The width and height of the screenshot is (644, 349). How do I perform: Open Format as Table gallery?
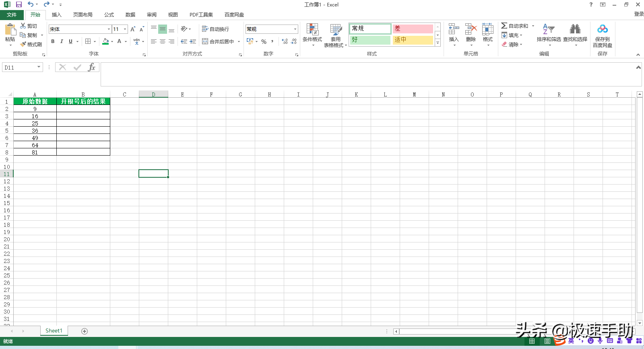pos(336,35)
